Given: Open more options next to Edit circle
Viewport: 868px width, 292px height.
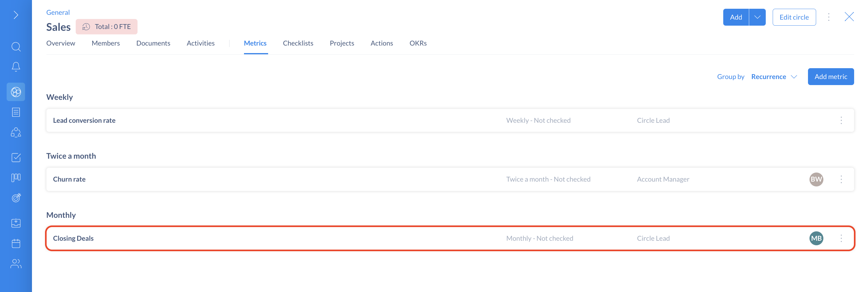Looking at the screenshot, I should click(828, 17).
